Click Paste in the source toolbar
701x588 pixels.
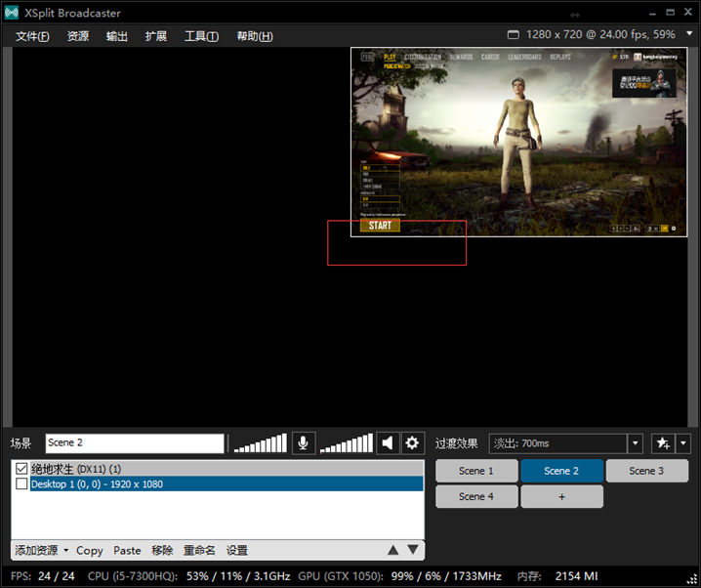click(x=127, y=551)
